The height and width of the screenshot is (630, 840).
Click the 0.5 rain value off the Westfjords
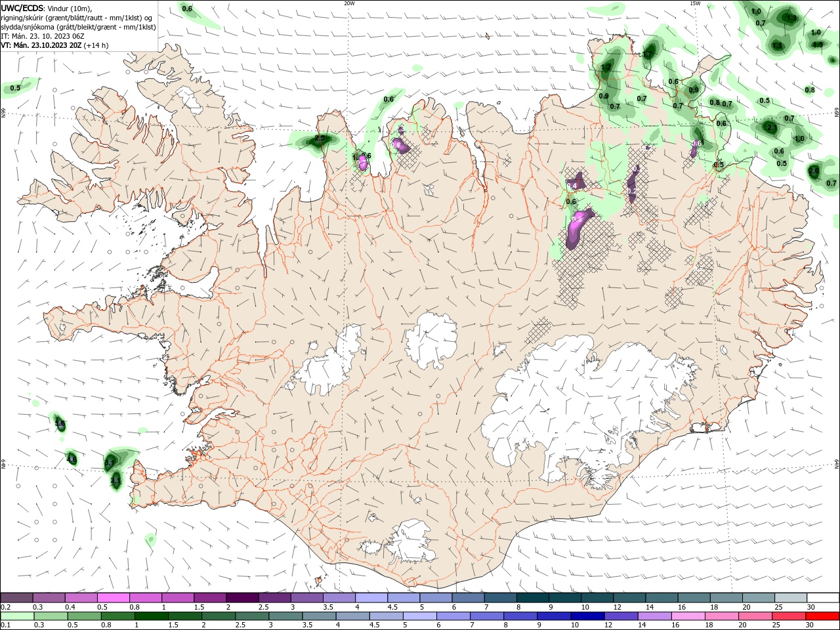(15, 88)
